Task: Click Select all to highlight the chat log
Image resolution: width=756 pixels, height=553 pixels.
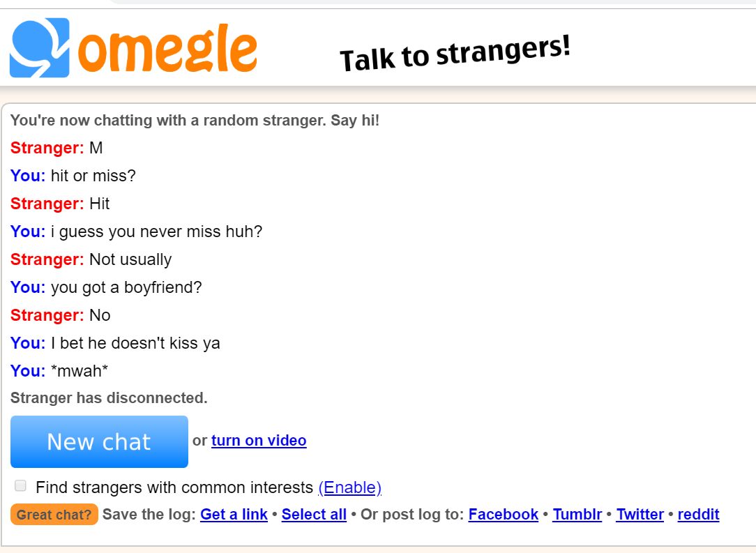Action: click(314, 515)
